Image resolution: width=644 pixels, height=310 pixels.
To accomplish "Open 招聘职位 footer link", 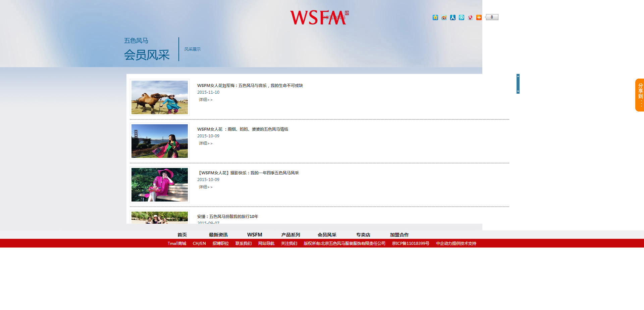I will [221, 243].
